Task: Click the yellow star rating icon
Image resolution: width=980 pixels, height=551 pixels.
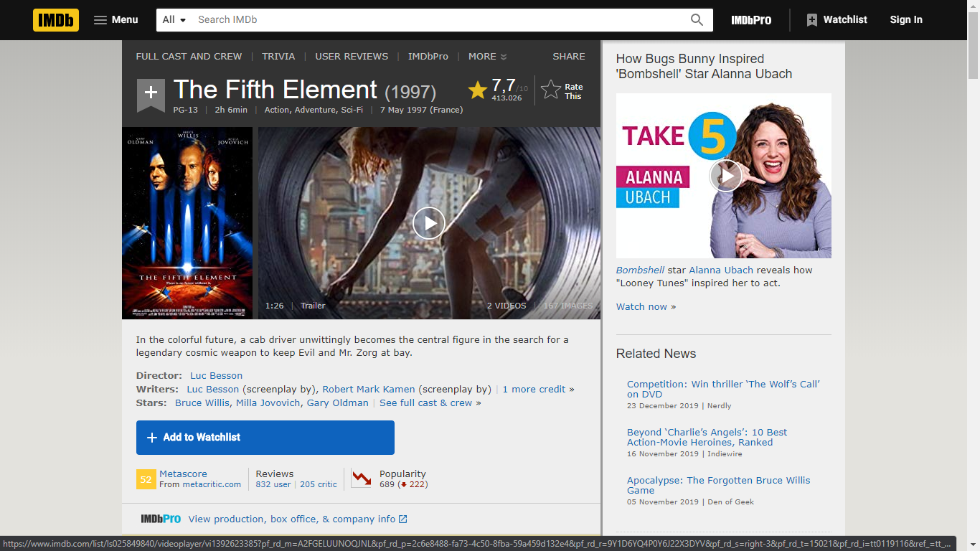Action: tap(477, 90)
